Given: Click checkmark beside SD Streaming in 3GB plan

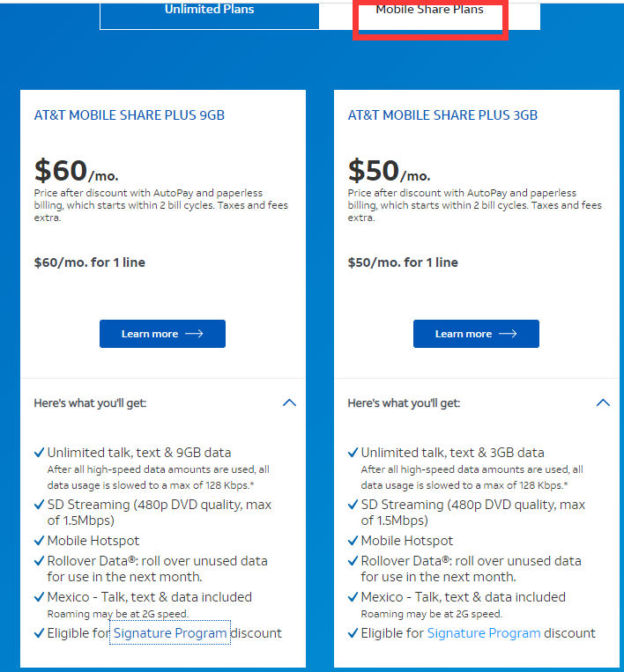Looking at the screenshot, I should tap(353, 506).
